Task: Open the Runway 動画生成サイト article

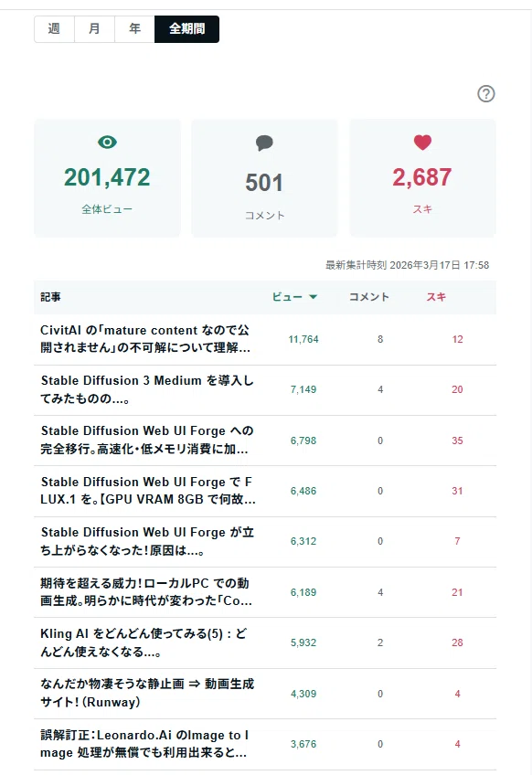Action: pyautogui.click(x=147, y=693)
